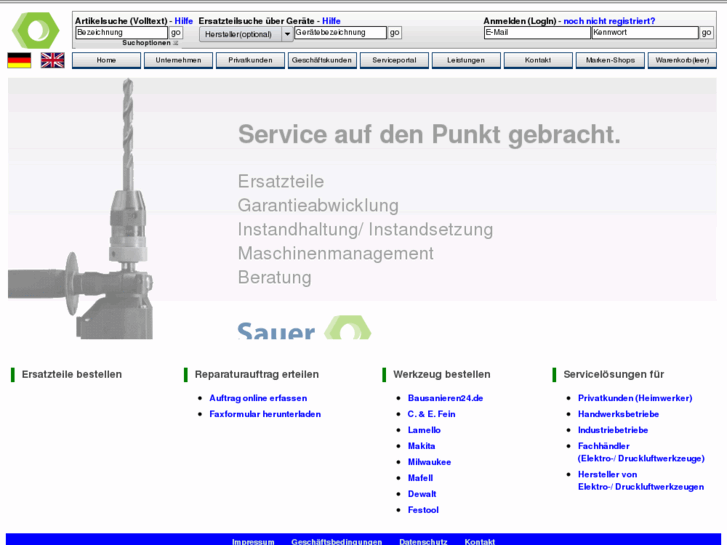This screenshot has height=545, width=727.
Task: Open the Mafell brand link
Action: (420, 478)
